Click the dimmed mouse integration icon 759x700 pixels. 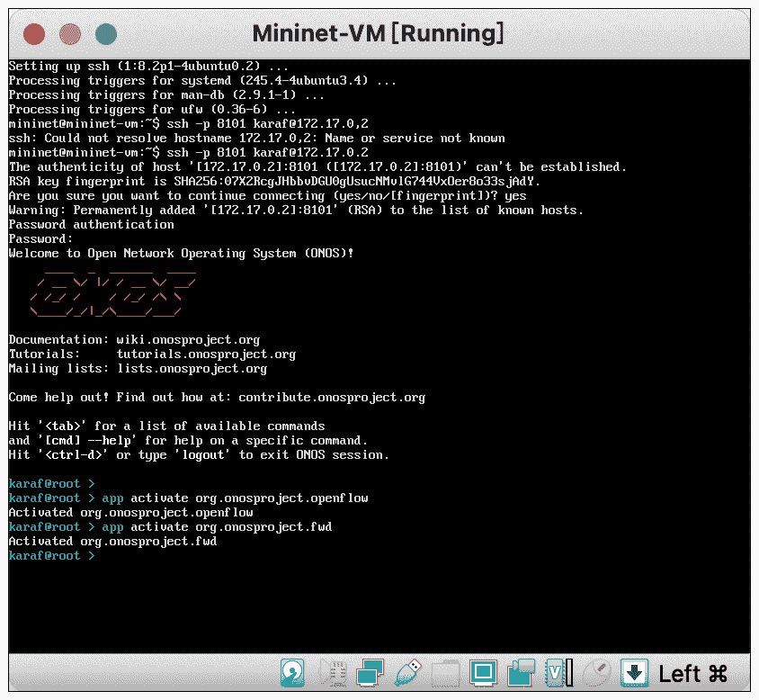point(596,672)
